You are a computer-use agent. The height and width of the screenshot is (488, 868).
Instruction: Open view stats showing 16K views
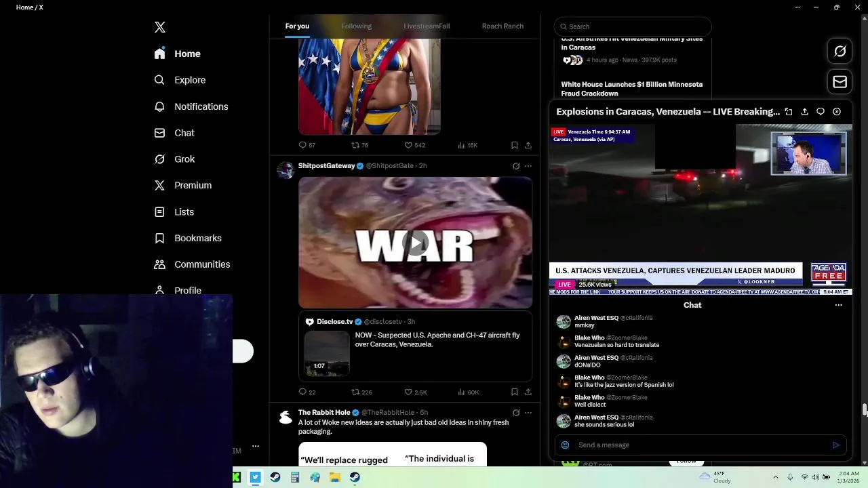(468, 145)
